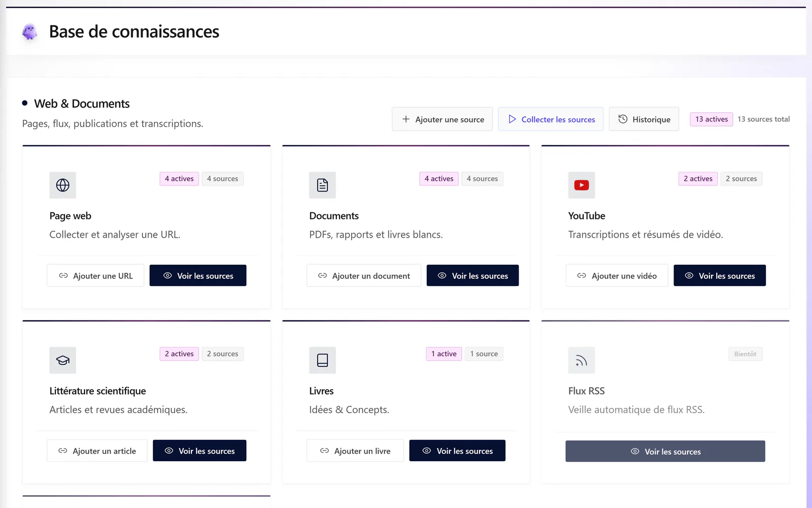Click the 2 actives badge on YouTube

[x=698, y=179]
